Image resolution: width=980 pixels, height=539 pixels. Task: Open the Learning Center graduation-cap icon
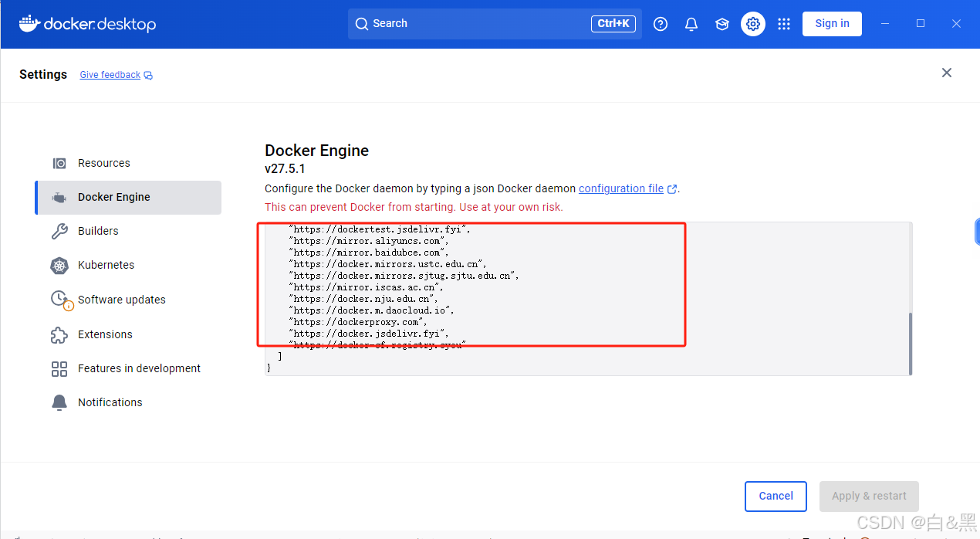coord(721,23)
